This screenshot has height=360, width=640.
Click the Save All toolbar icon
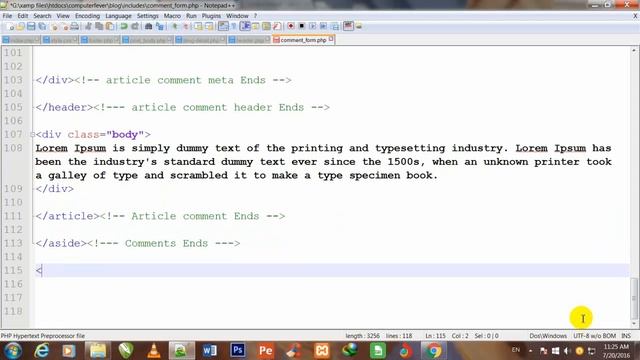[x=42, y=26]
